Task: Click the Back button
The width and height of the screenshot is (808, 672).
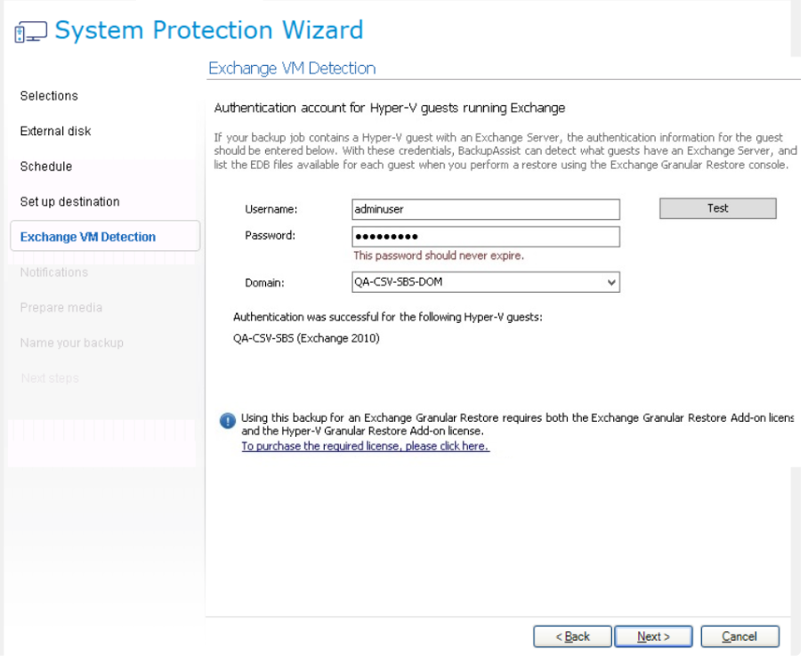Action: (573, 636)
